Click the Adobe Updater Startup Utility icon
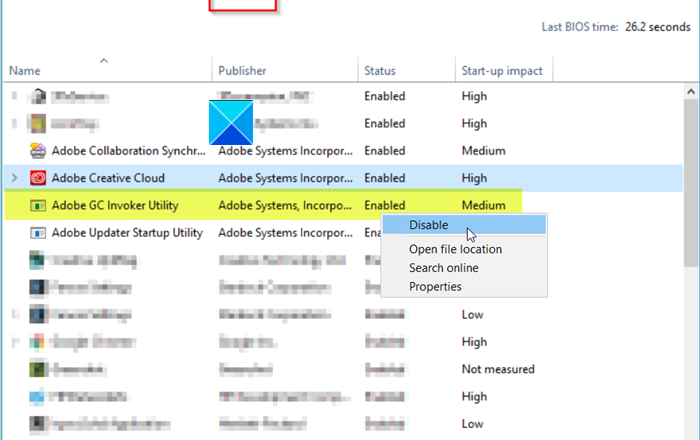 tap(38, 233)
